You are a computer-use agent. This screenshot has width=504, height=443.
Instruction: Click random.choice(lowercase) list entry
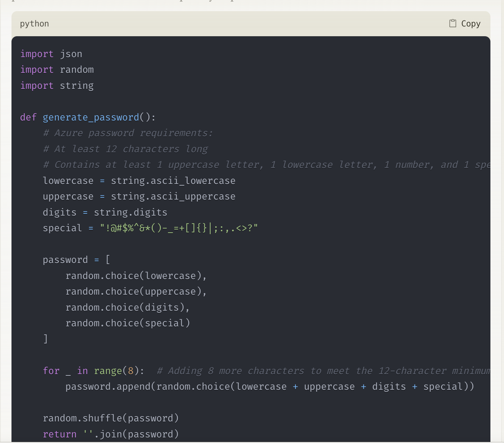pos(136,276)
